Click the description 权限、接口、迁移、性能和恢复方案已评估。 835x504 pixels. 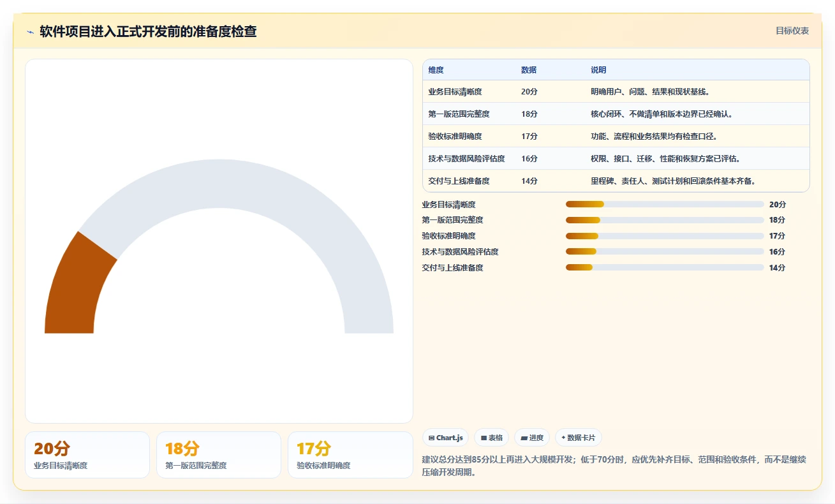(x=665, y=158)
